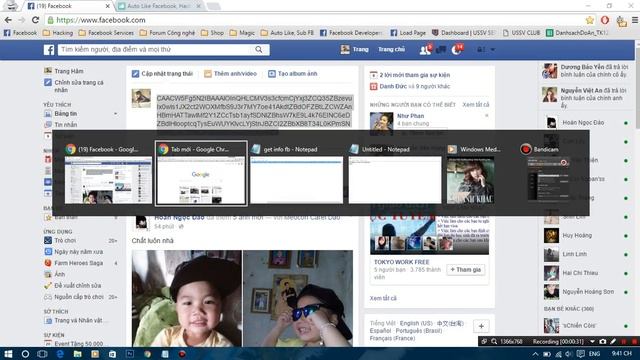Open the account menu arrow in the header
This screenshot has width=640, height=360.
point(493,49)
